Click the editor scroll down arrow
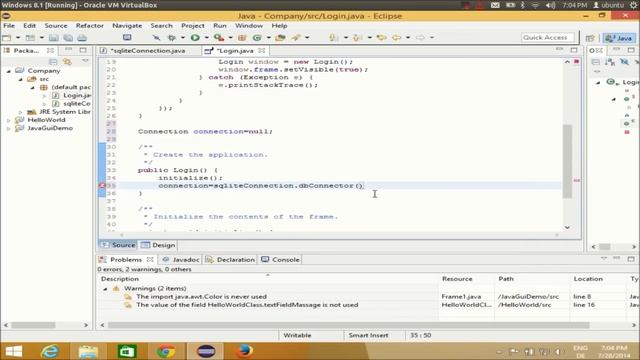Image resolution: width=640 pixels, height=360 pixels. pyautogui.click(x=567, y=227)
